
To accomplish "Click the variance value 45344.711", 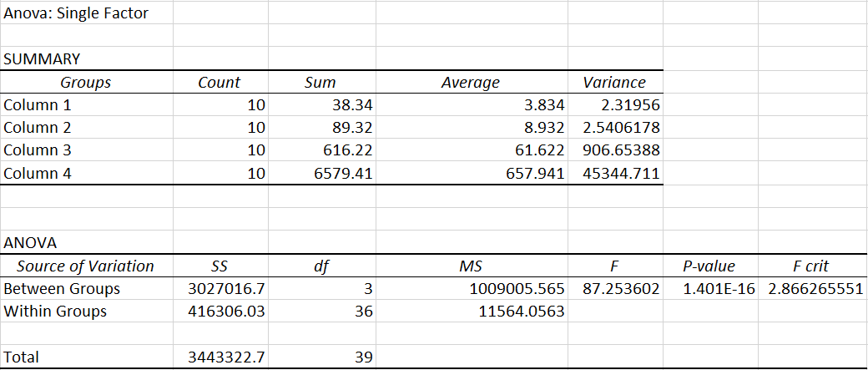I will point(617,174).
